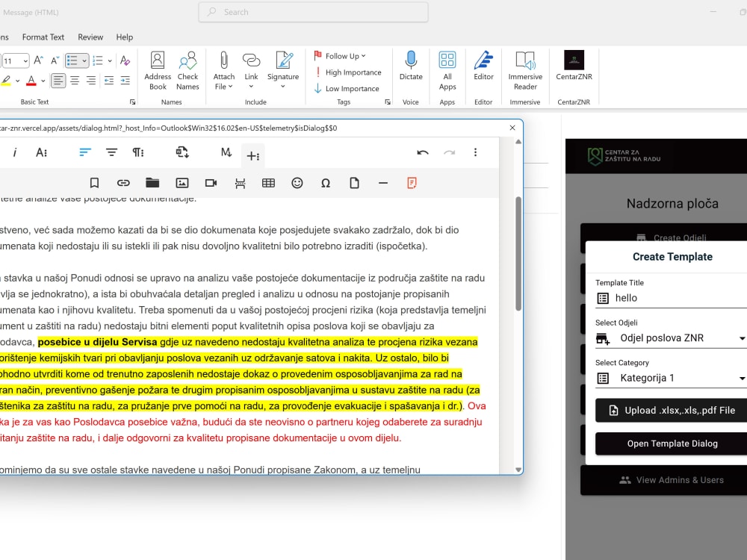Open the numbering style dropdown arrow

click(110, 60)
